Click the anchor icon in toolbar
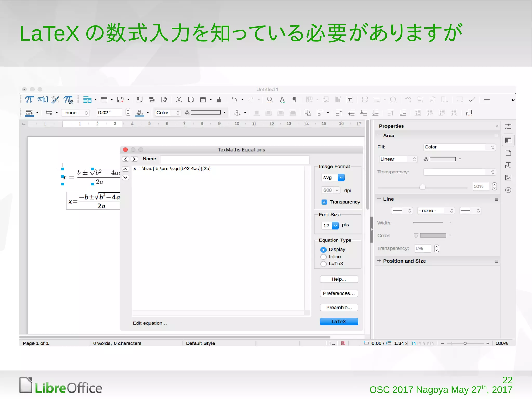532x399 pixels. click(237, 113)
